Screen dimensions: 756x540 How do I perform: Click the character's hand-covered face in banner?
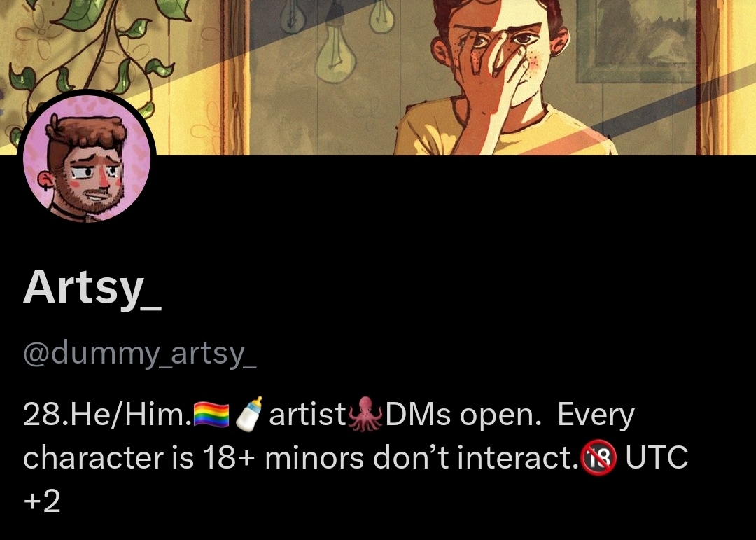pyautogui.click(x=499, y=53)
